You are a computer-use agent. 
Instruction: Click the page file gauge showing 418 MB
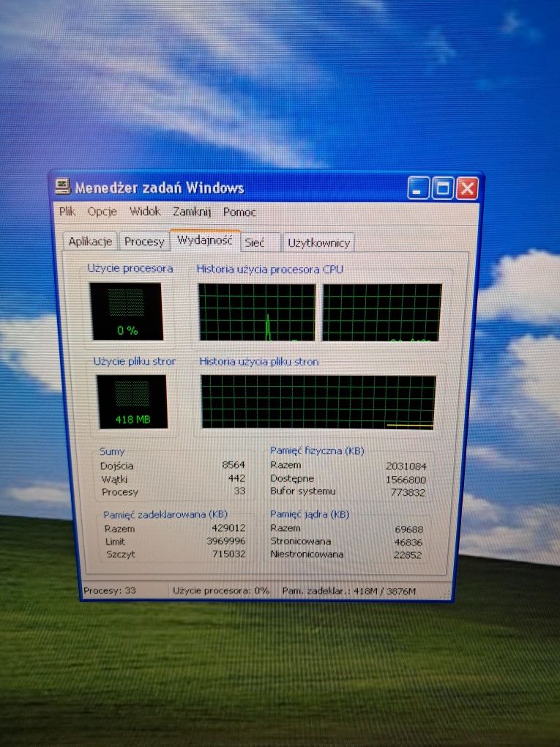pyautogui.click(x=132, y=401)
